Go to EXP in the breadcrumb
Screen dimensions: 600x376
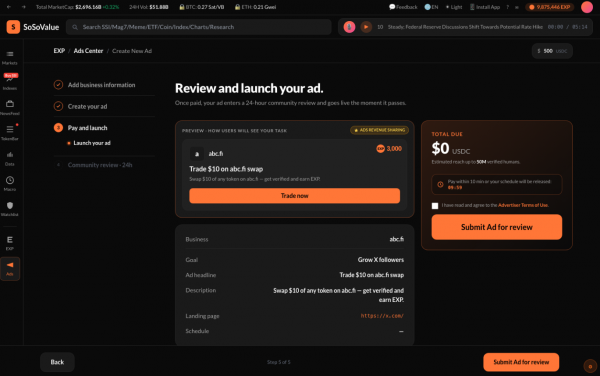(x=59, y=51)
